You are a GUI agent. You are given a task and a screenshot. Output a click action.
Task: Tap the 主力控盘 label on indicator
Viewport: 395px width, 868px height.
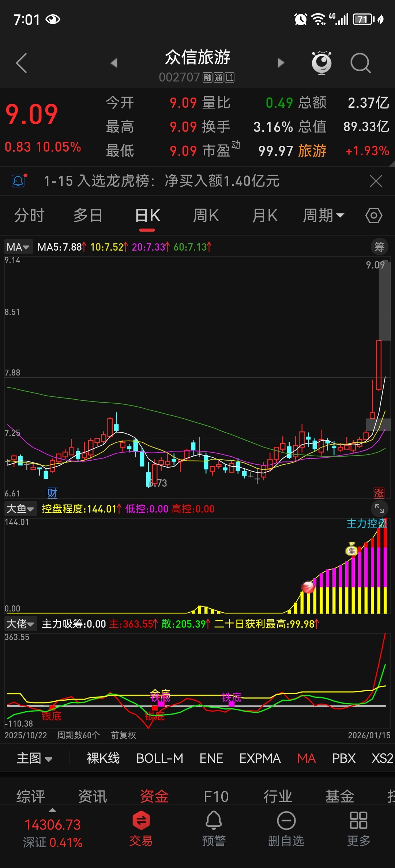tap(367, 524)
